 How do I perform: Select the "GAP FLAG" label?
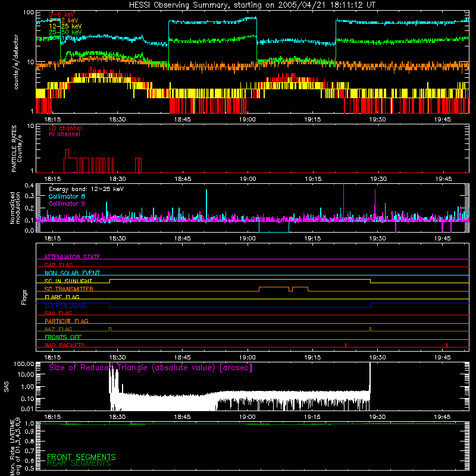point(58,265)
